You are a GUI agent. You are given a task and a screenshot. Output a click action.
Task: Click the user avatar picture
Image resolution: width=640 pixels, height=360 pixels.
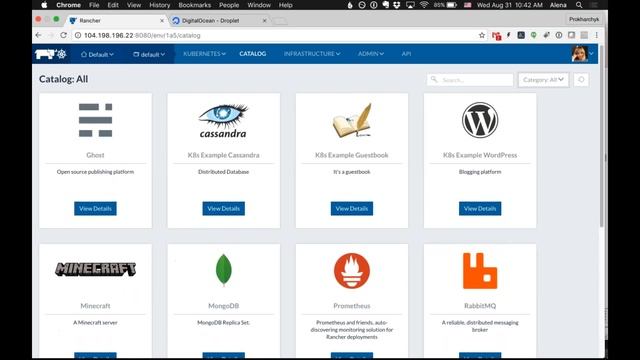[580, 54]
